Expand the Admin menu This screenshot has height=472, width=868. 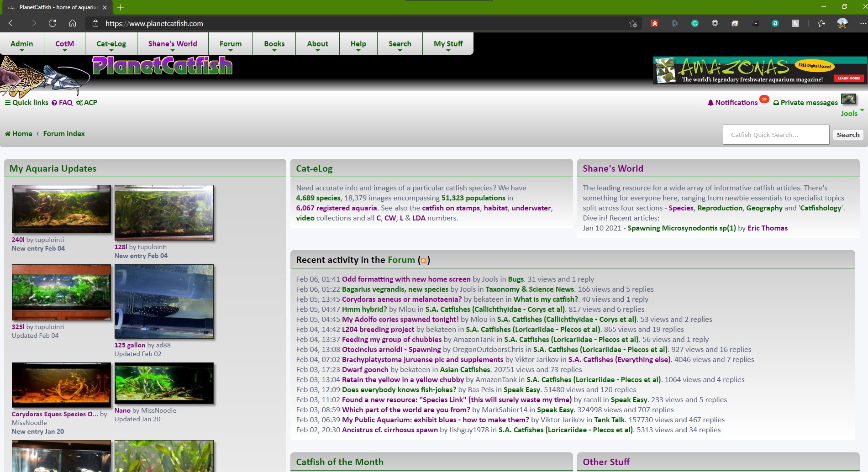(x=22, y=44)
